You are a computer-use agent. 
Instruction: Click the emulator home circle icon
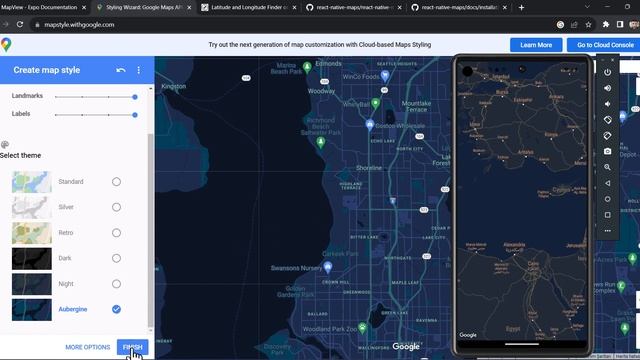(607, 199)
